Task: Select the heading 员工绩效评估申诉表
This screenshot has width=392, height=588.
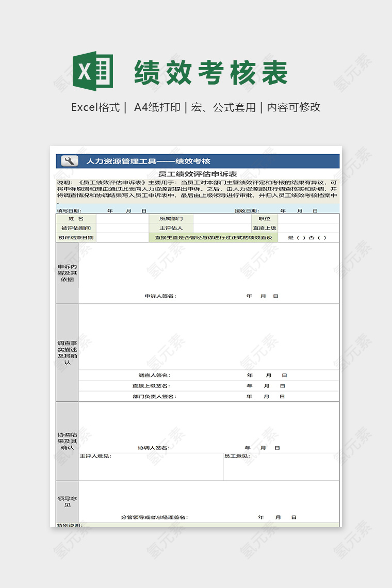Action: (x=198, y=174)
